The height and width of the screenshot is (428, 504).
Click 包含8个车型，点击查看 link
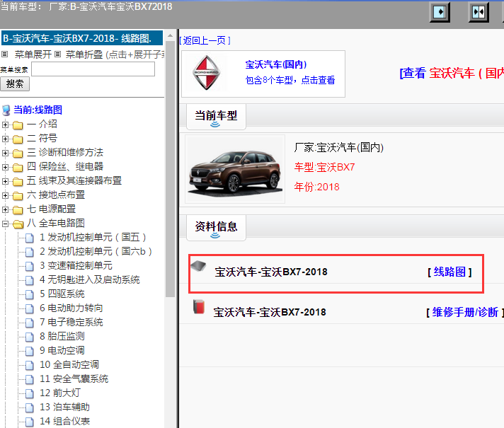pyautogui.click(x=290, y=80)
